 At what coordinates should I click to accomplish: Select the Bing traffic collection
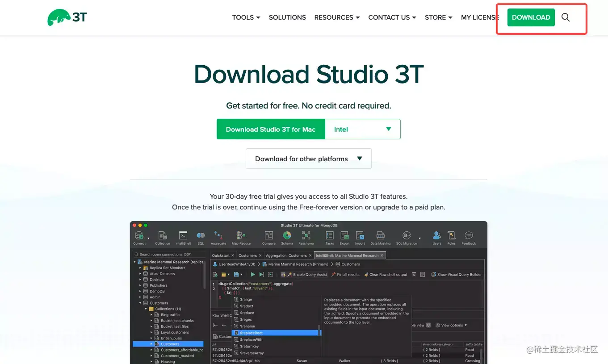(170, 315)
